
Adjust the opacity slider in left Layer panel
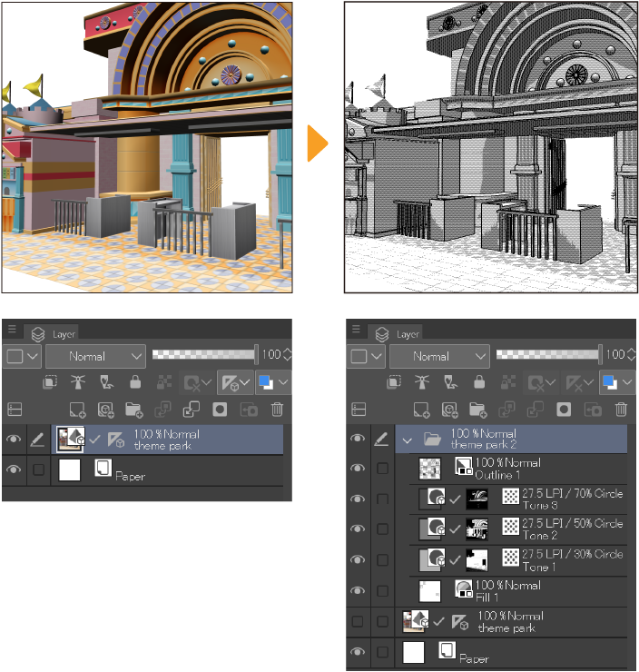tap(205, 354)
